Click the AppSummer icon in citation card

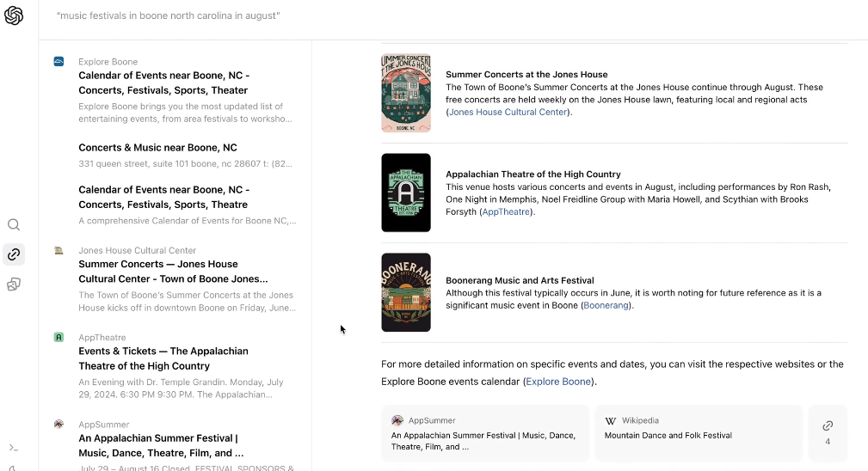click(397, 420)
